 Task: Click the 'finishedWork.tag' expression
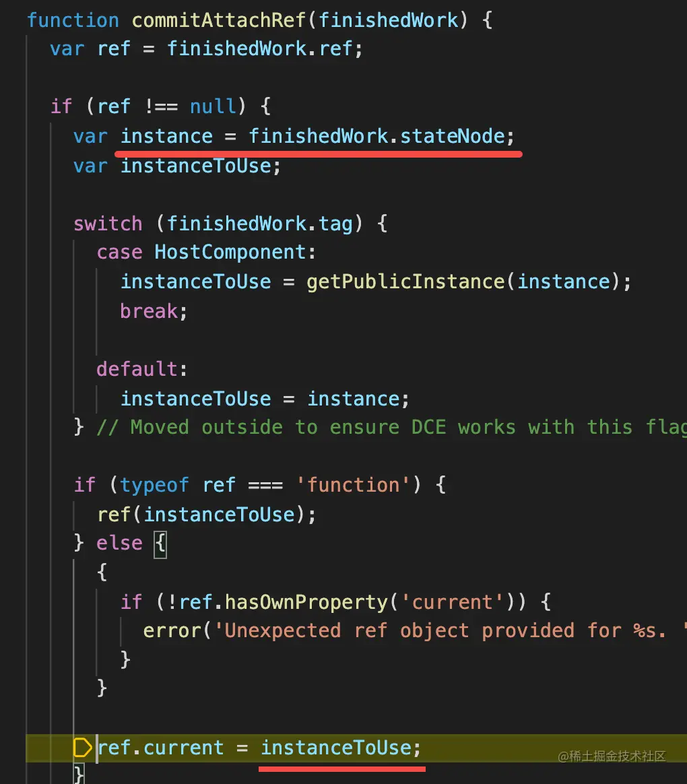(259, 224)
